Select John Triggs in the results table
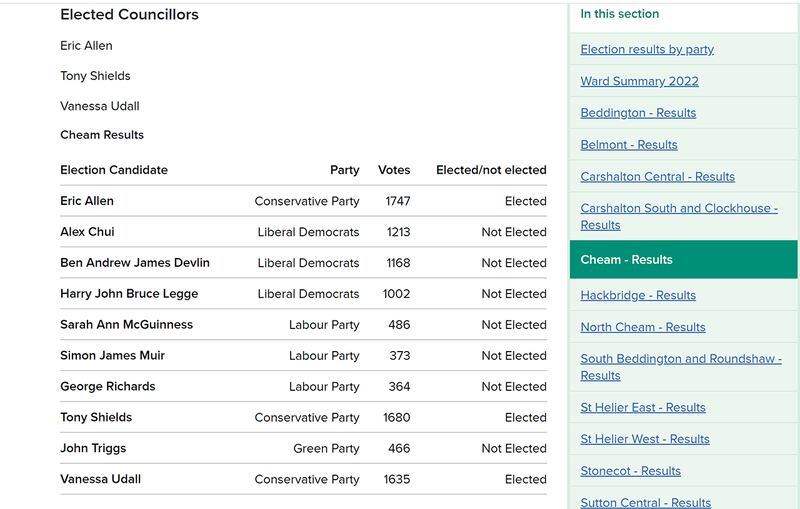800x509 pixels. 93,448
